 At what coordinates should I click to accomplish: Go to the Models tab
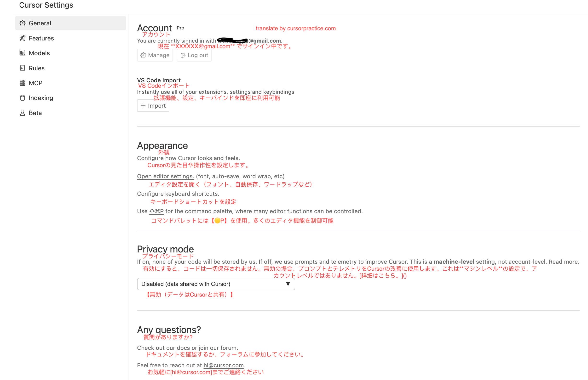click(x=71, y=53)
